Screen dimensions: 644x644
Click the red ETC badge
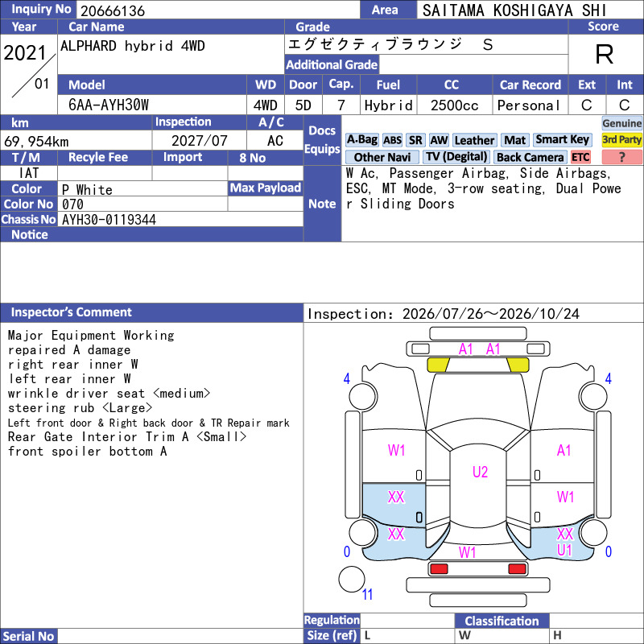[580, 157]
